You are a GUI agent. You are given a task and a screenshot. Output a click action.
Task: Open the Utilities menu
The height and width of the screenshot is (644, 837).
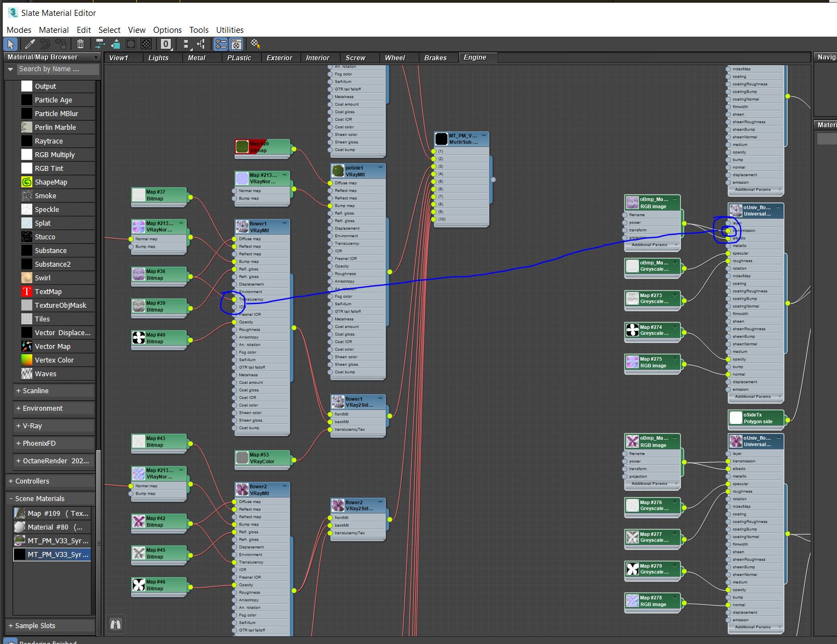[x=230, y=30]
